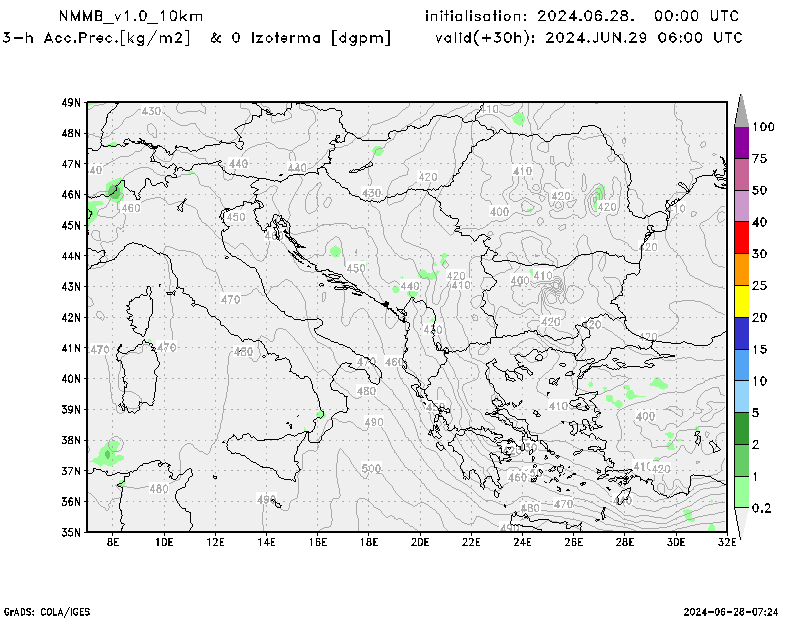Select the 32E longitude axis label
800x618 pixels.
pos(727,543)
